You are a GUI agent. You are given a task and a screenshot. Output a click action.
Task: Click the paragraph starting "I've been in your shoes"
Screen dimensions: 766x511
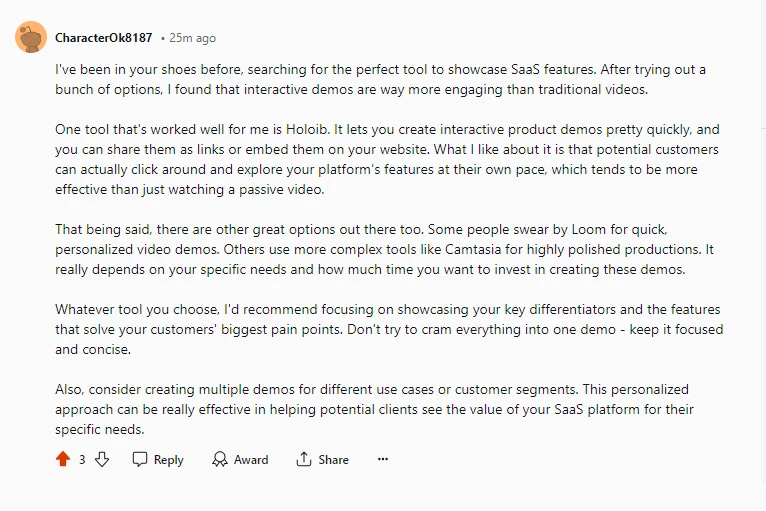(381, 79)
